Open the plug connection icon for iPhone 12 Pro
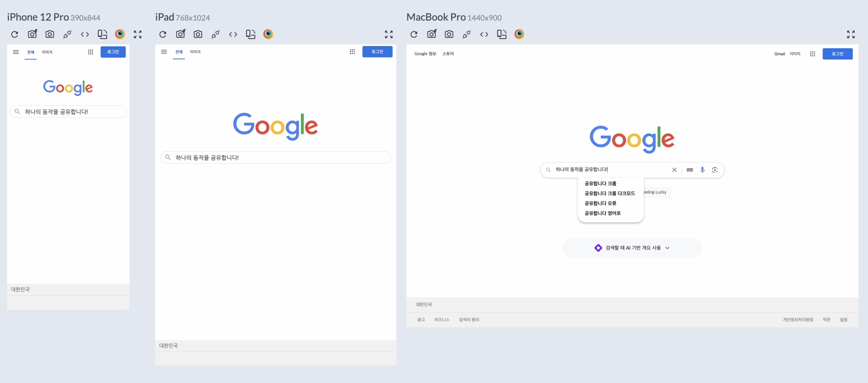868x383 pixels. click(67, 34)
